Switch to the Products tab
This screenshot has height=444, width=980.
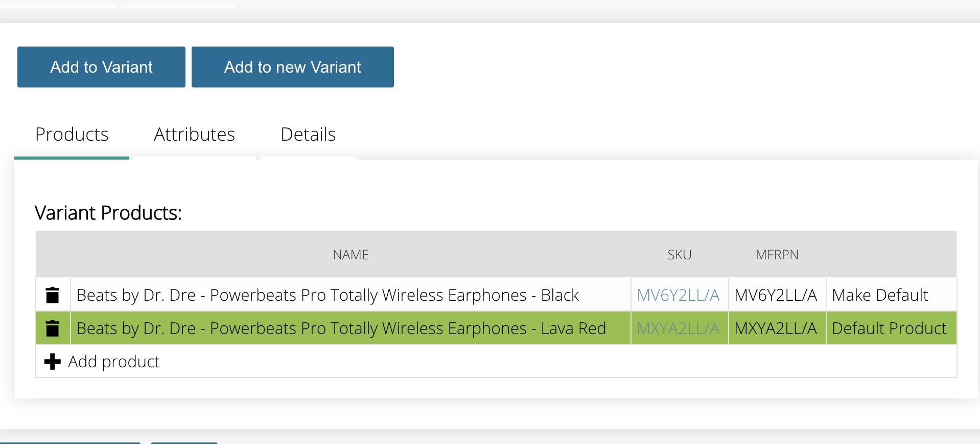point(72,135)
